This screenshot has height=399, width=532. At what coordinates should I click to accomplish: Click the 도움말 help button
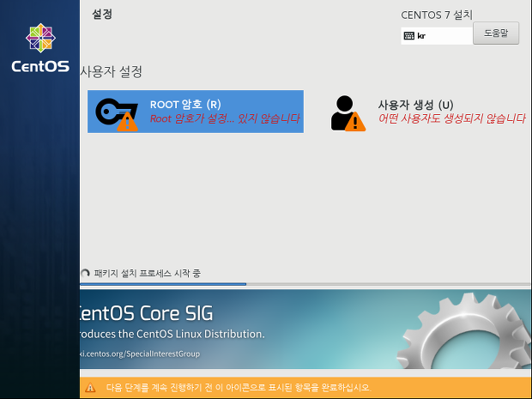click(496, 33)
